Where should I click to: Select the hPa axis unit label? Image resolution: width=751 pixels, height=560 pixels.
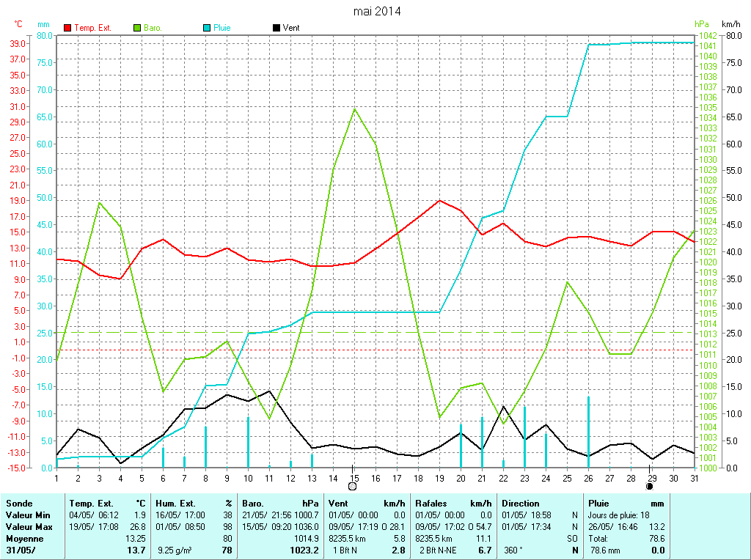pyautogui.click(x=702, y=24)
